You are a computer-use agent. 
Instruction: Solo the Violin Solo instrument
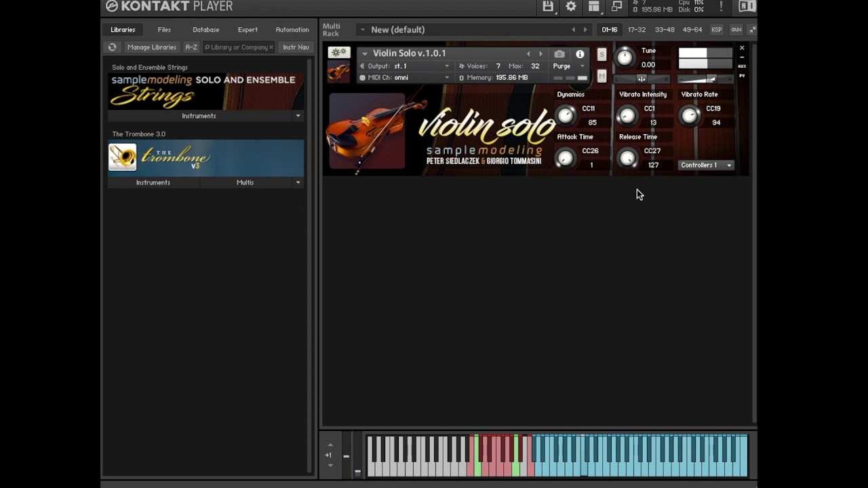point(601,55)
